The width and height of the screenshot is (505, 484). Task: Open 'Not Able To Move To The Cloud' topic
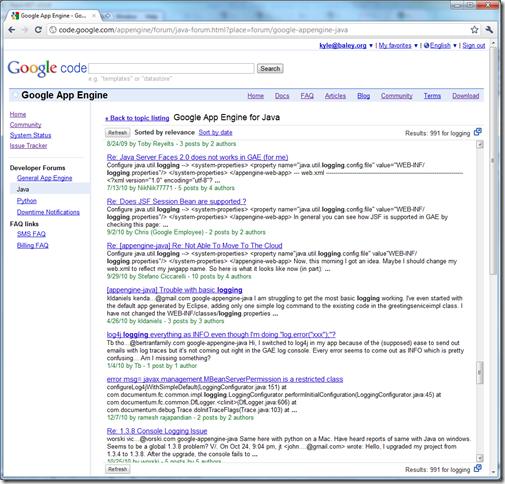pyautogui.click(x=194, y=246)
